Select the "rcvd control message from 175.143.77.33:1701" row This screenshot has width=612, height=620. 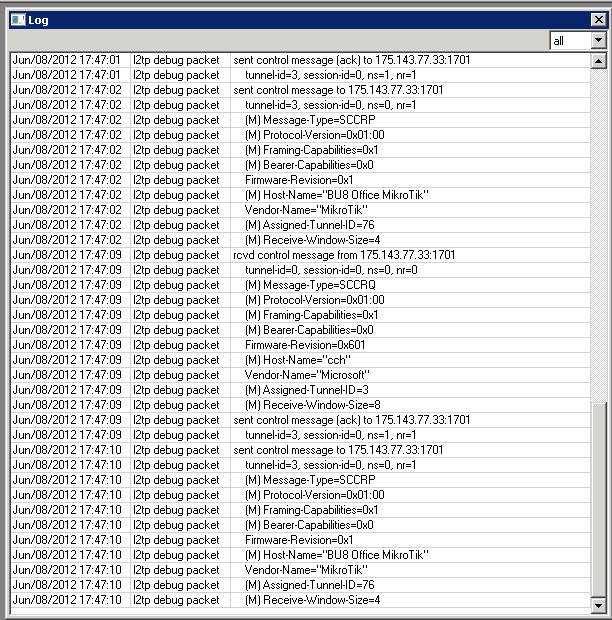click(300, 255)
